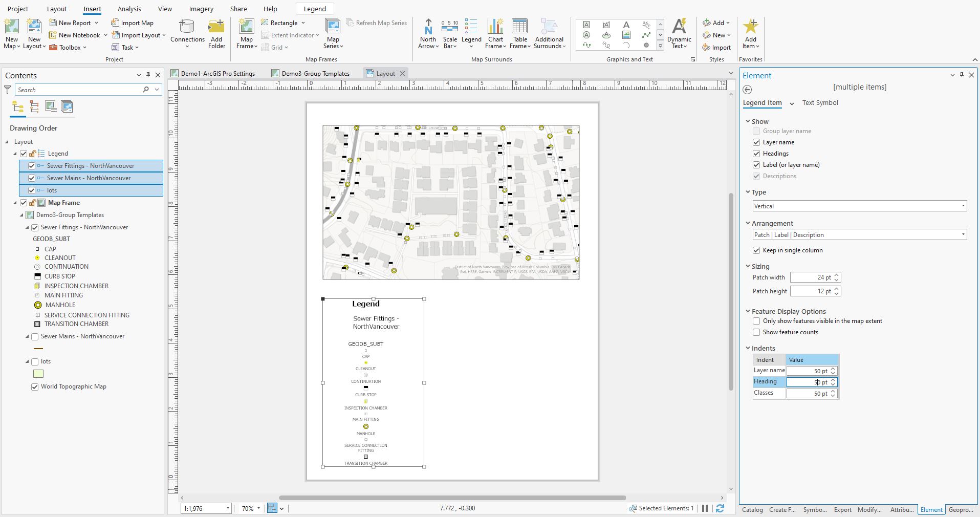Switch to the Insert ribbon tab
Viewport: 980px width, 517px height.
coord(92,9)
